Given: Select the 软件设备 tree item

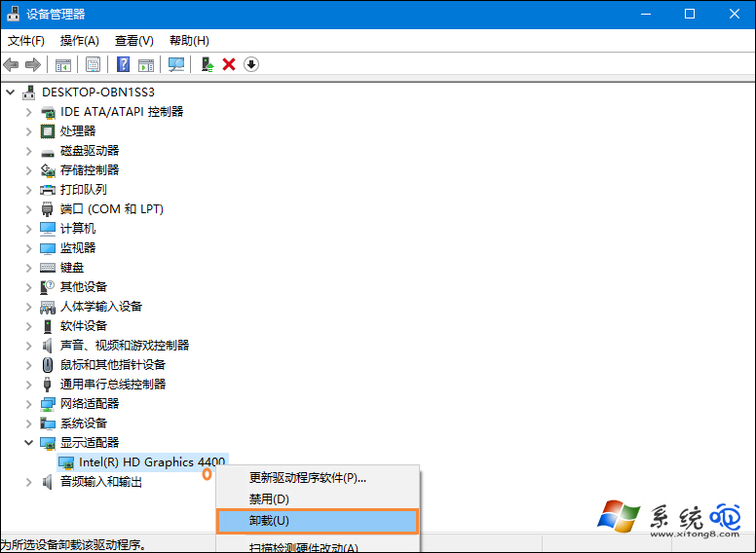Looking at the screenshot, I should [84, 326].
